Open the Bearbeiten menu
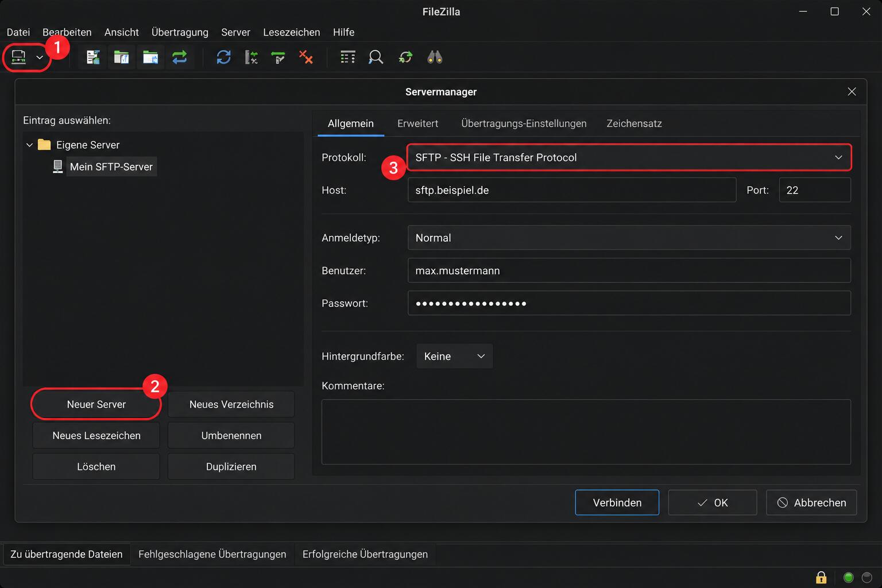Image resolution: width=882 pixels, height=588 pixels. [67, 32]
